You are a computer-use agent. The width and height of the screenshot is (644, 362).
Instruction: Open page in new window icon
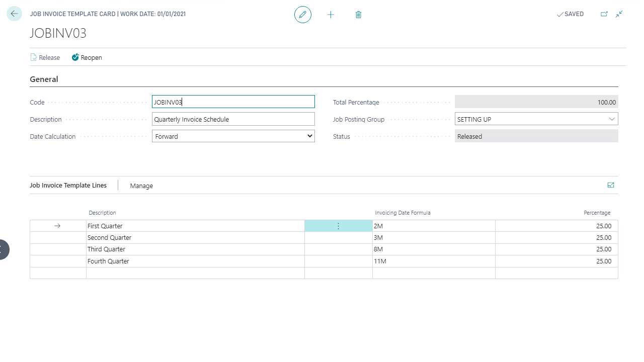point(604,14)
